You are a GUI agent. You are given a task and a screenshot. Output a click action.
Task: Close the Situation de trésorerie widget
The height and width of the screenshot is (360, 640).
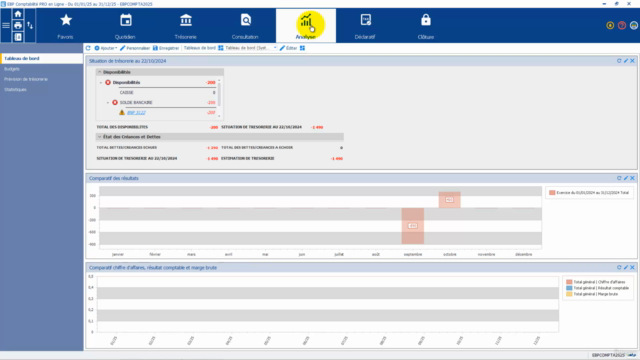point(632,61)
